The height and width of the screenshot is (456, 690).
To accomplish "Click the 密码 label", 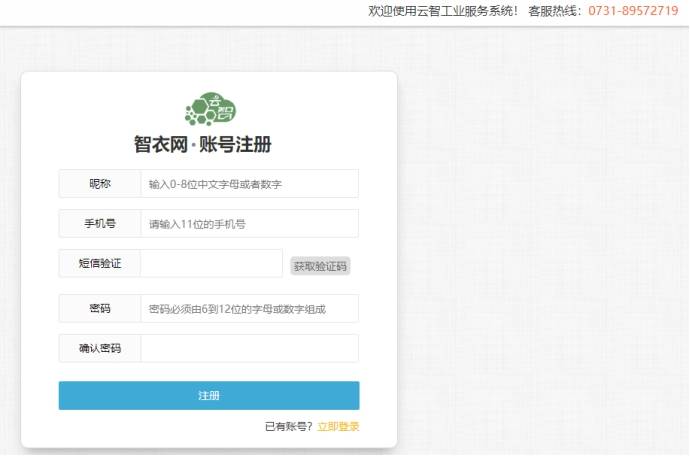I will 100,309.
